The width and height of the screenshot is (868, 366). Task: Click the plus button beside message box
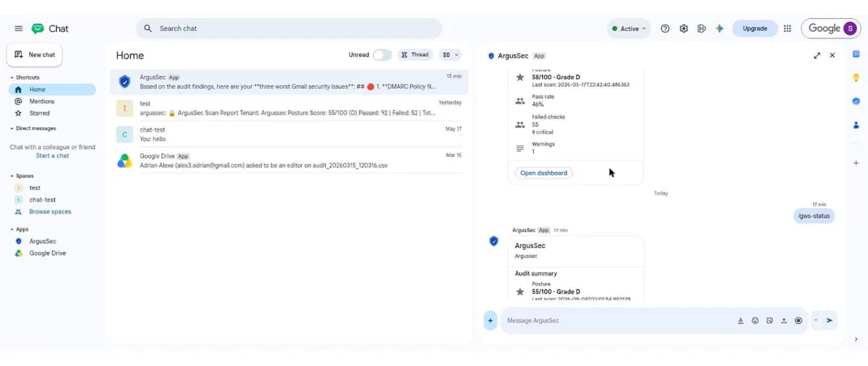[x=490, y=320]
